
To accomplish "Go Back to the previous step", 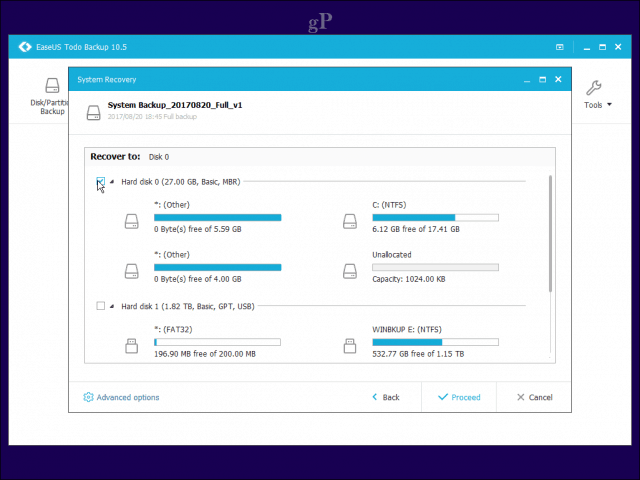I will (386, 397).
